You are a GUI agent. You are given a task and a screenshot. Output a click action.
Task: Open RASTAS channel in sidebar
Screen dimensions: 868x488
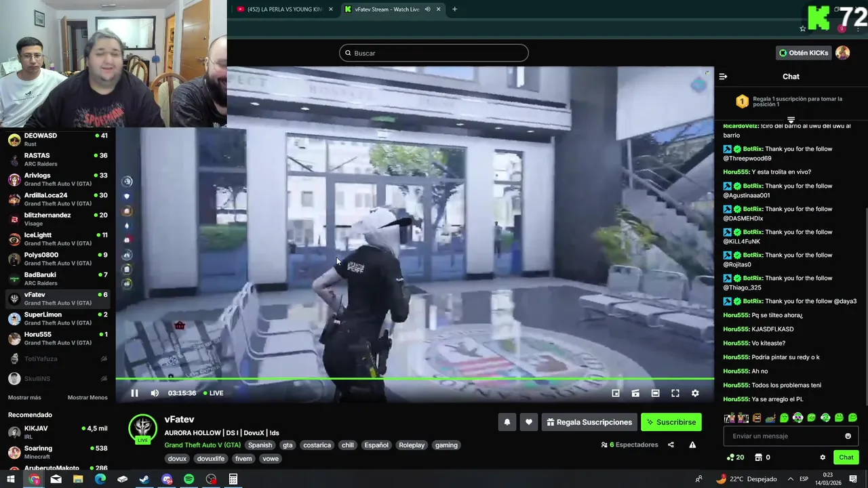pyautogui.click(x=58, y=160)
